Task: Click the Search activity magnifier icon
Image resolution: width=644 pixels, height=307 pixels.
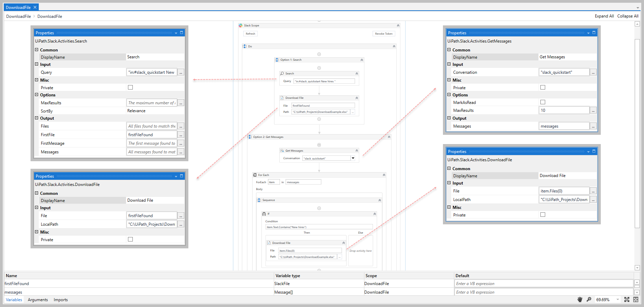Action: coord(282,73)
